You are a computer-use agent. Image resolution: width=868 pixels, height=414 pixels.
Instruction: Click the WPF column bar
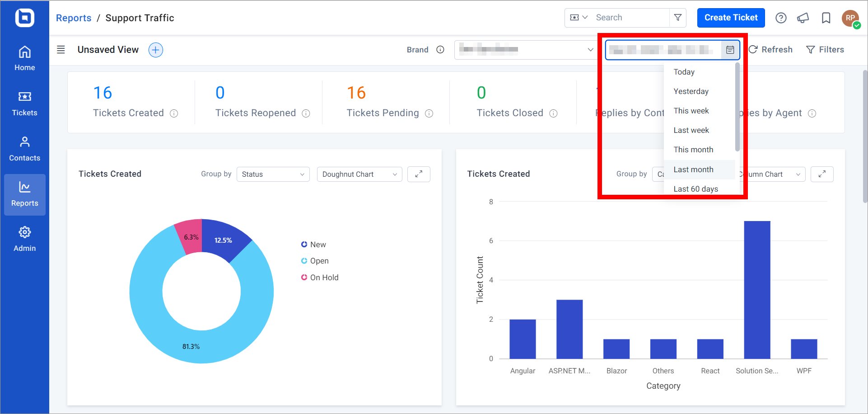point(804,349)
